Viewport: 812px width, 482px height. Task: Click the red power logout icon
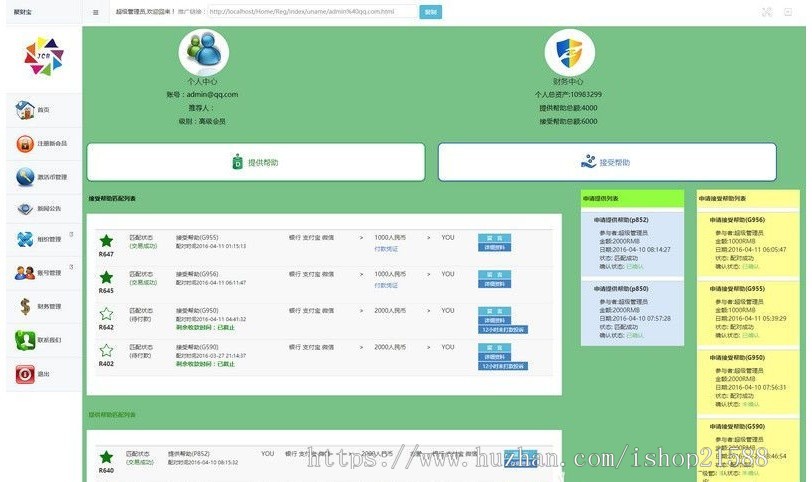25,374
